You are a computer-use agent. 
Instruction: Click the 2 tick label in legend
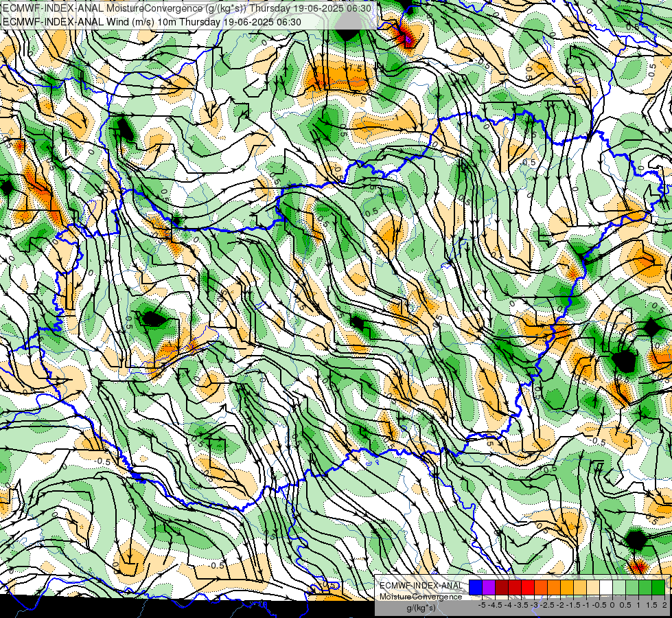(x=664, y=605)
